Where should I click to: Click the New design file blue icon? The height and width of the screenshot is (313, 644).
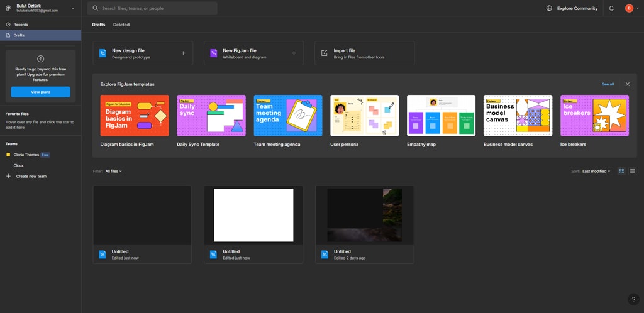pyautogui.click(x=103, y=53)
